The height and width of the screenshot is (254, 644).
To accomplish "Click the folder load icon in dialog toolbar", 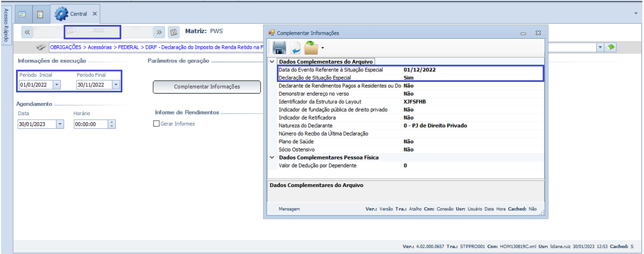I will [312, 48].
